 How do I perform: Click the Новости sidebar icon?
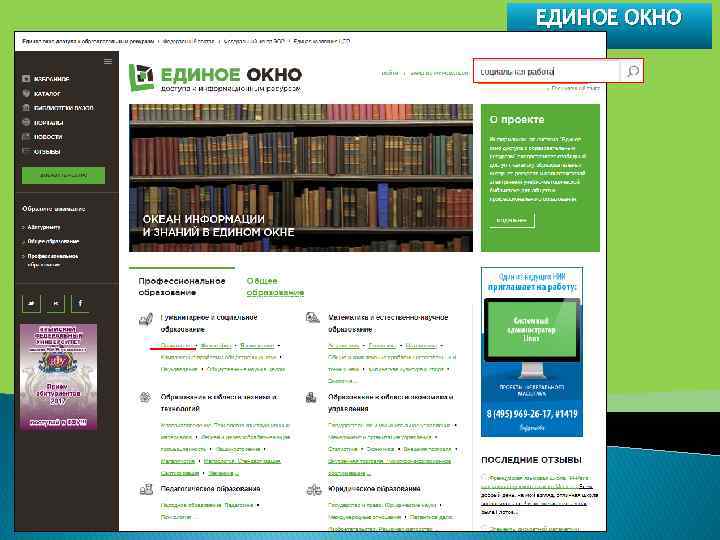[26, 137]
